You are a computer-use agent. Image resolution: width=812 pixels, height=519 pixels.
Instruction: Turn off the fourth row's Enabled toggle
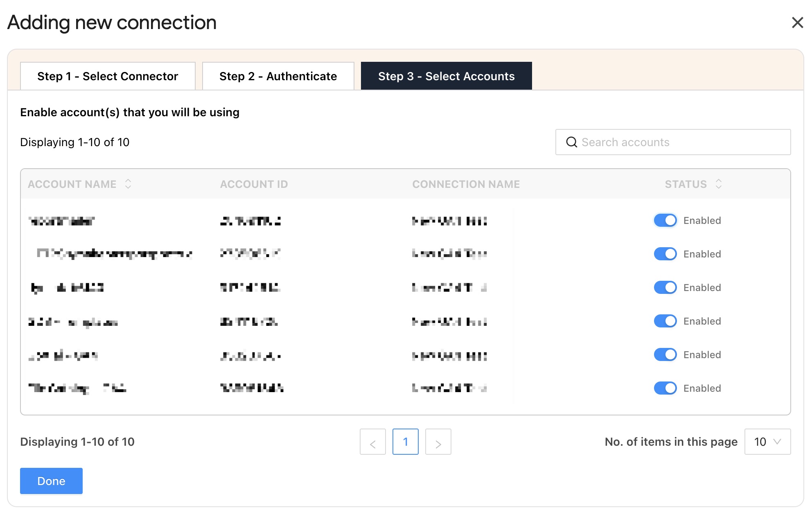[665, 321]
